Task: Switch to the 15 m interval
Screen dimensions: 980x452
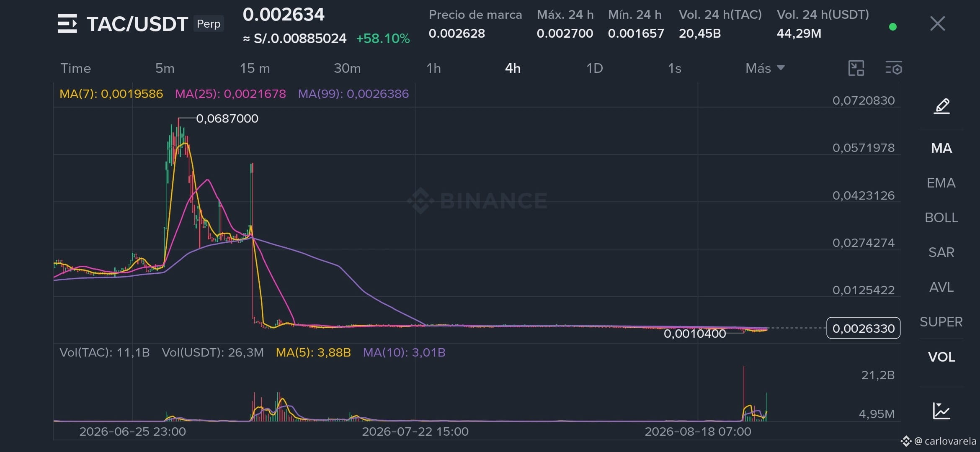Action: pyautogui.click(x=255, y=68)
